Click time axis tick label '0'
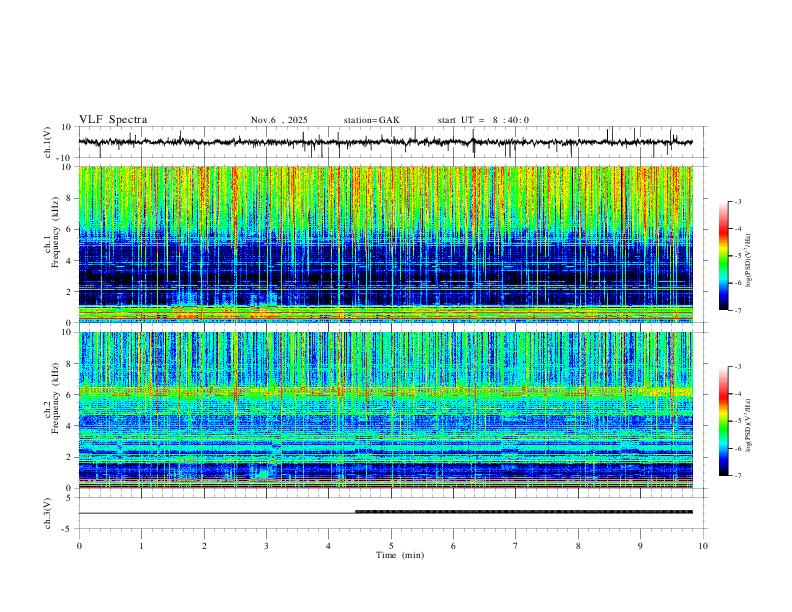Screen dimensions: 792x612 79,546
